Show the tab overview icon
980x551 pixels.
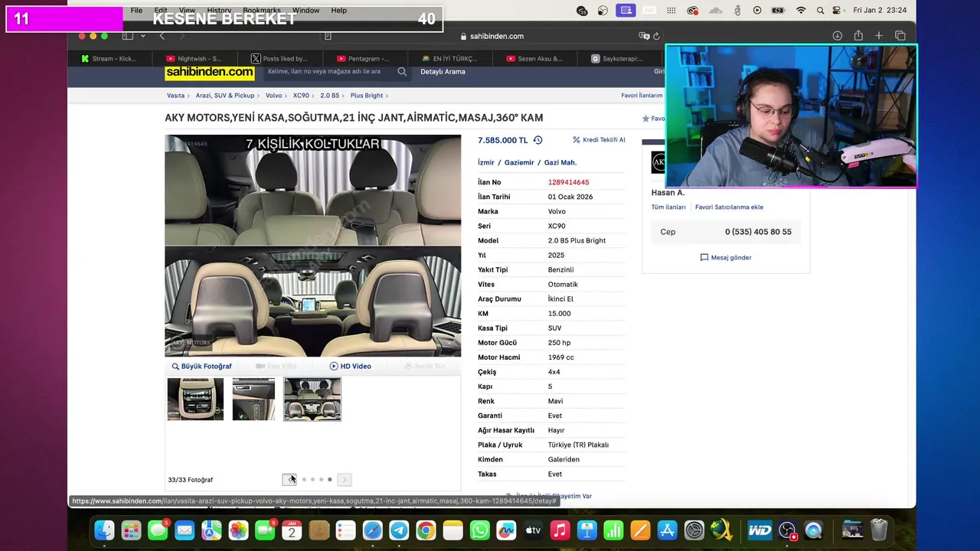[900, 36]
